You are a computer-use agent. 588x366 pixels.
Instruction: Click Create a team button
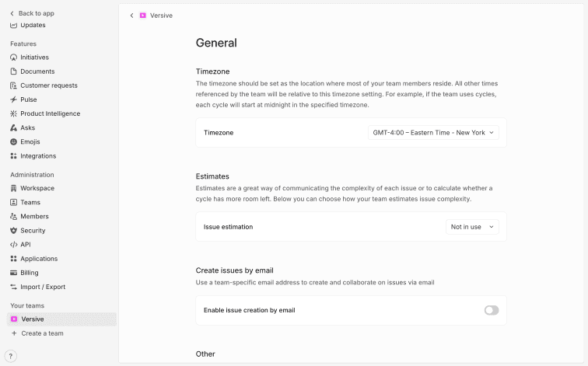click(x=42, y=333)
